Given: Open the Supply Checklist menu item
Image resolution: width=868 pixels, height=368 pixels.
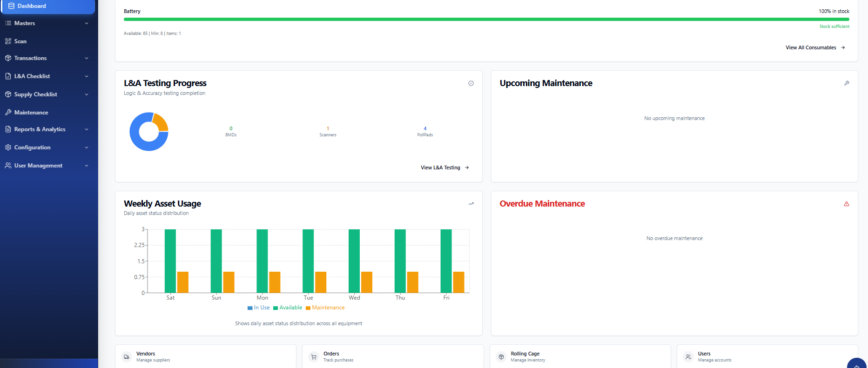Looking at the screenshot, I should pyautogui.click(x=35, y=94).
